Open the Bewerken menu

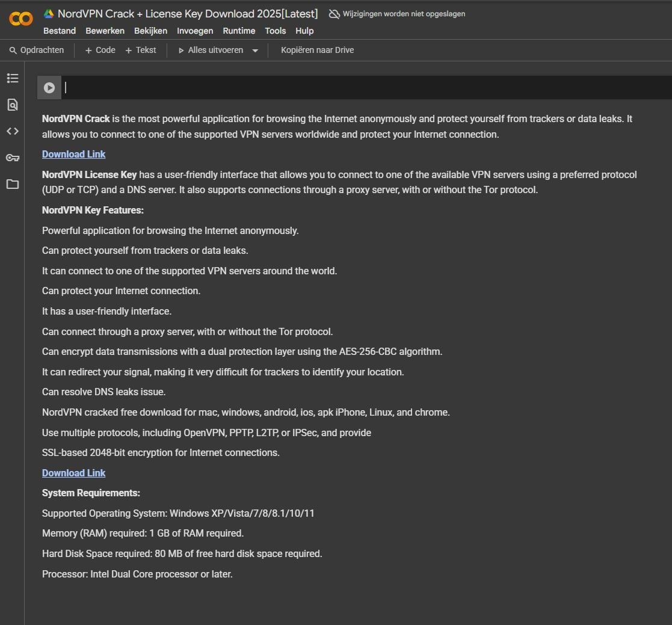click(x=105, y=31)
